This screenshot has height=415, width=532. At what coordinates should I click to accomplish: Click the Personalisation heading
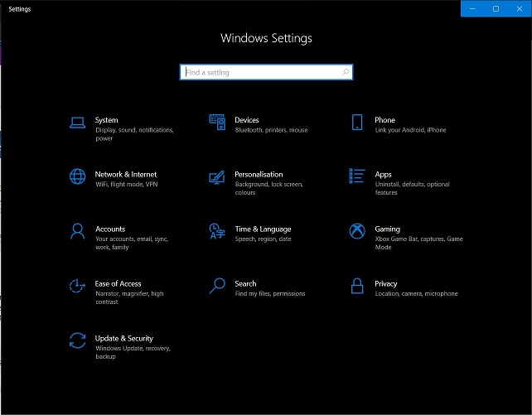tap(259, 174)
